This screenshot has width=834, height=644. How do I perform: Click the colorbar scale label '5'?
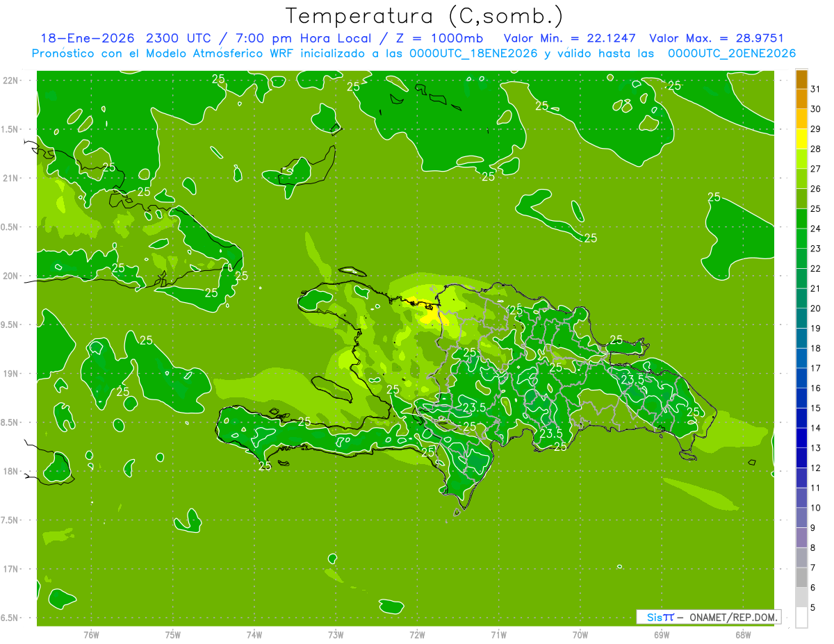[x=813, y=608]
